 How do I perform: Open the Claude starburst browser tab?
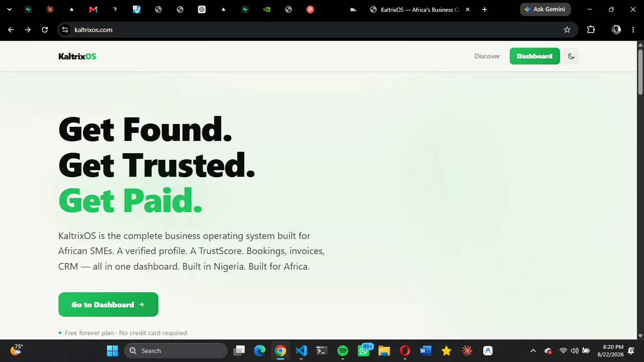point(50,9)
